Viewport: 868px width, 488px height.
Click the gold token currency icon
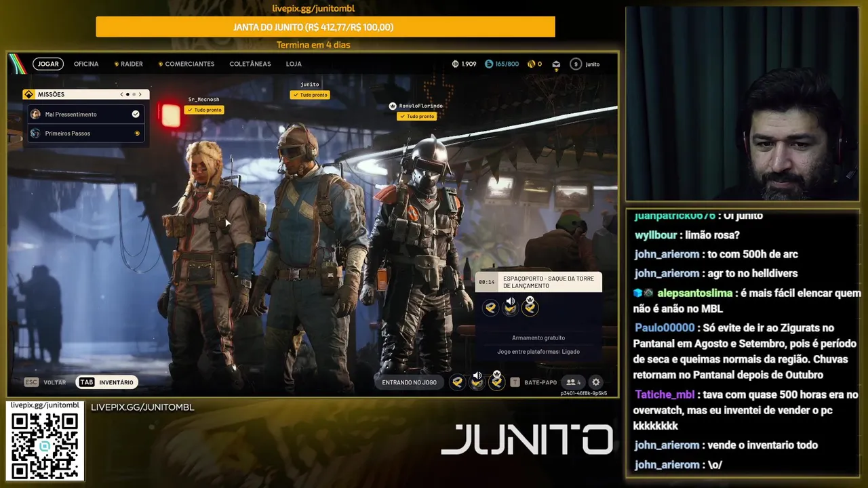(x=531, y=64)
